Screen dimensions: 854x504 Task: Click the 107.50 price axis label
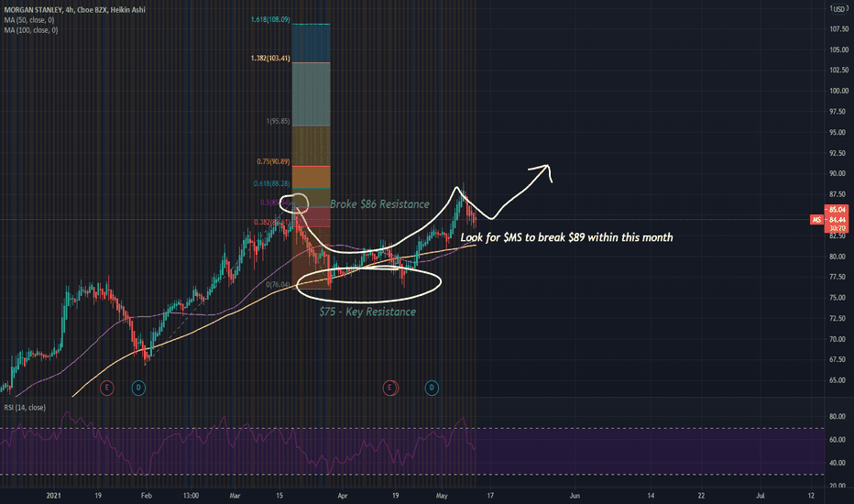click(838, 29)
